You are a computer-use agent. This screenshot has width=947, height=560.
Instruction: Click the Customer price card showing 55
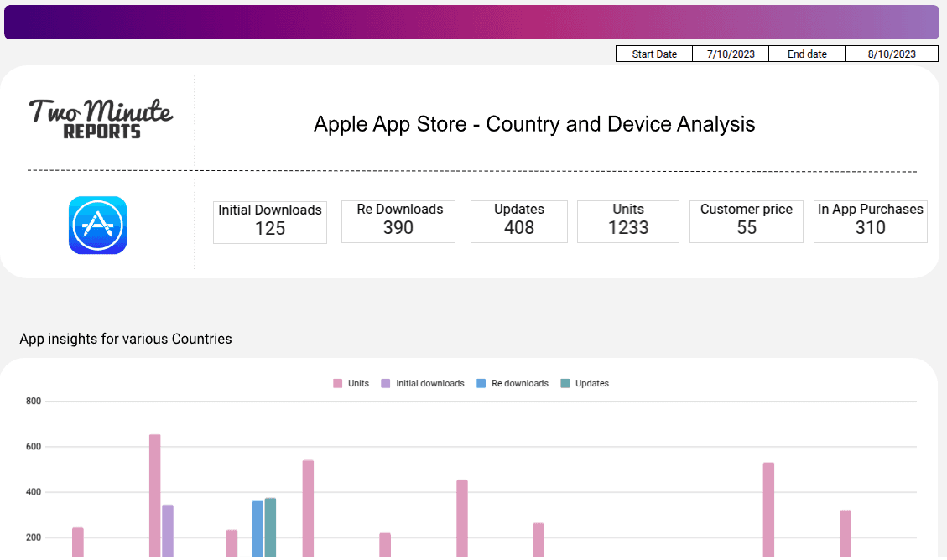[x=746, y=221]
